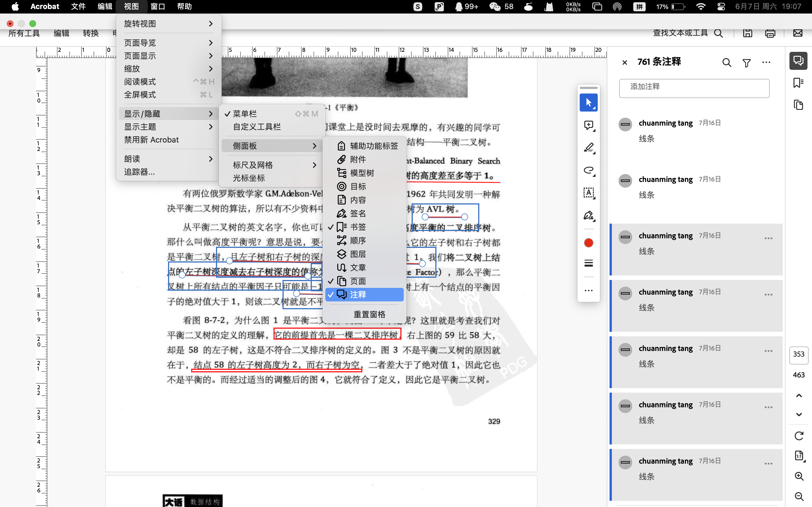
Task: Click the add comment sticky note tool
Action: [588, 125]
